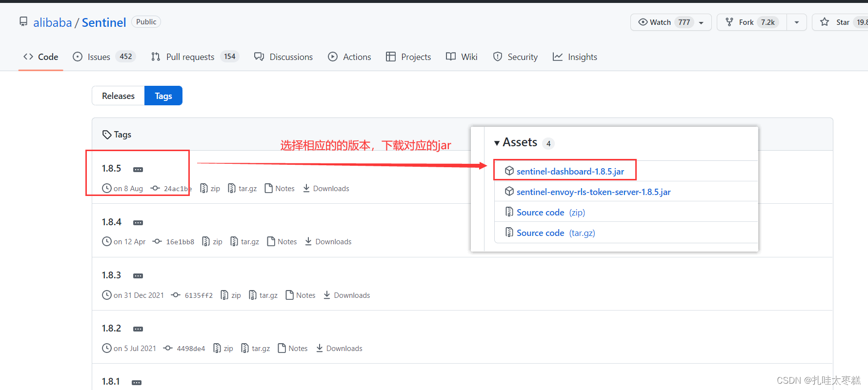Open Notes for tag 1.8.4
The width and height of the screenshot is (868, 390).
click(x=282, y=242)
